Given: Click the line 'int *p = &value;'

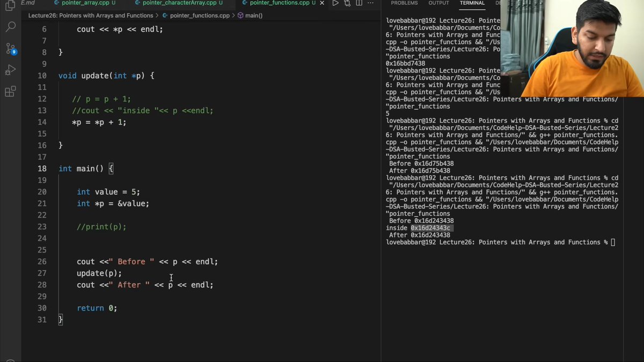Looking at the screenshot, I should (113, 203).
